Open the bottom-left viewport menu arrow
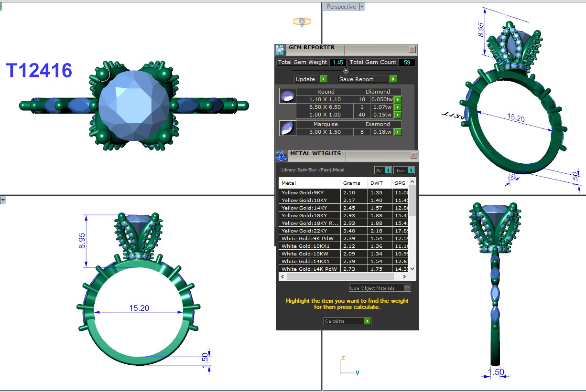Image resolution: width=586 pixels, height=392 pixels. (x=3, y=200)
